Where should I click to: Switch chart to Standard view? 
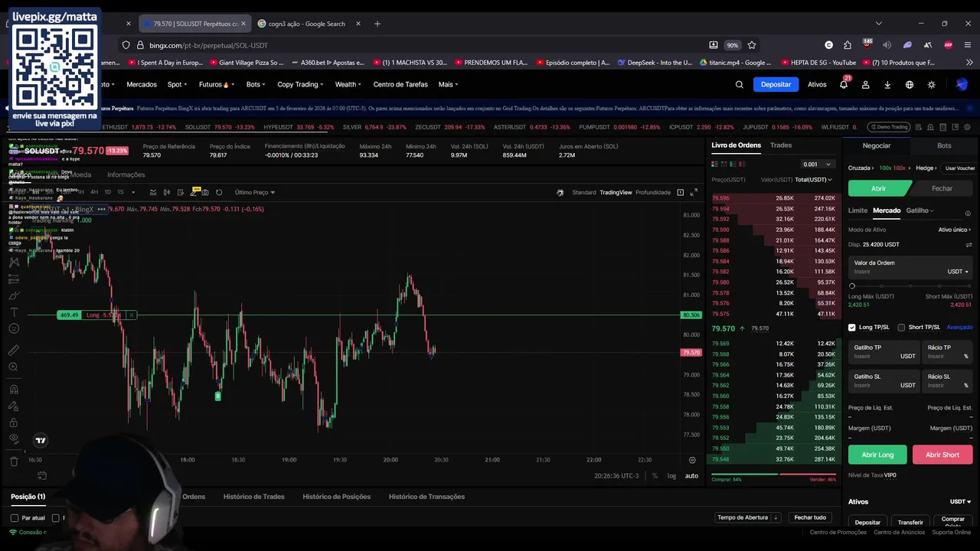[584, 192]
